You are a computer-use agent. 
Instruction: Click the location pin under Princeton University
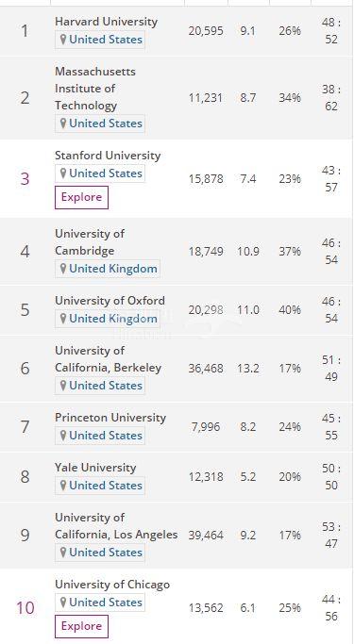click(x=63, y=436)
